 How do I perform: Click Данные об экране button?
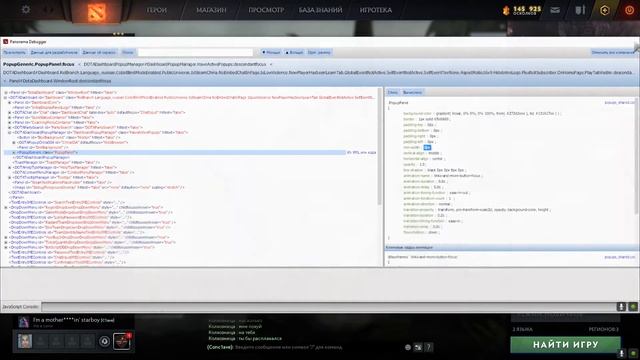point(99,53)
